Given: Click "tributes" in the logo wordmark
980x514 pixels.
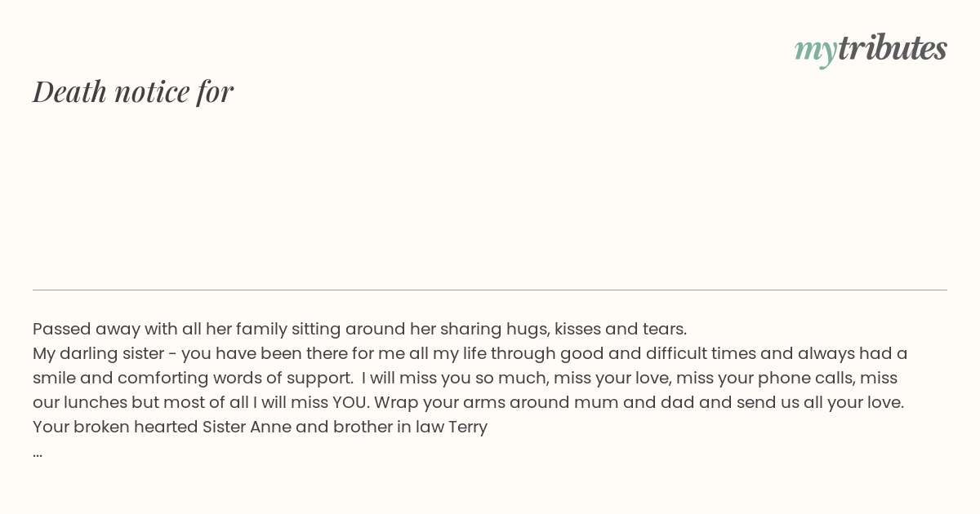Looking at the screenshot, I should [893, 47].
